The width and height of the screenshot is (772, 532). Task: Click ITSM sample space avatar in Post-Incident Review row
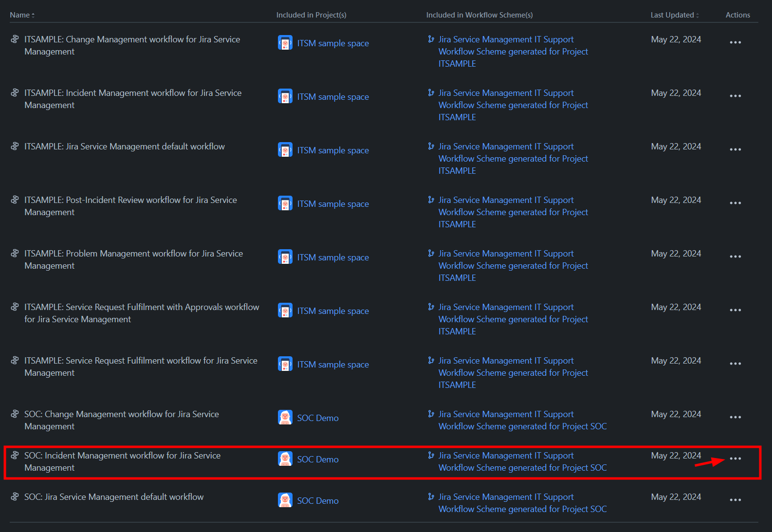(x=285, y=203)
